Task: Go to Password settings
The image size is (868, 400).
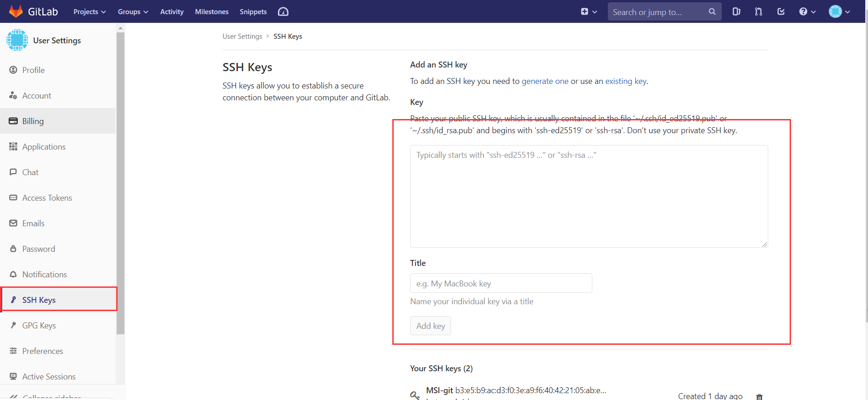Action: point(58,249)
